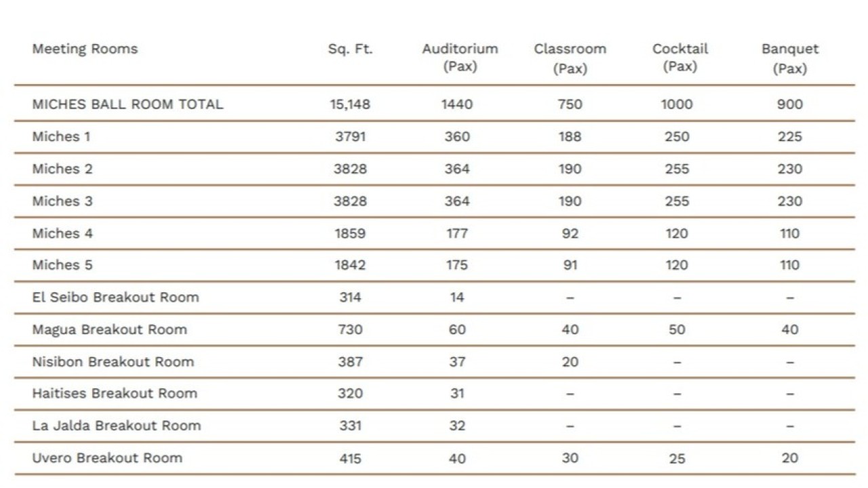Select the Sq. Ft. column header
This screenshot has height=488, width=868.
(x=351, y=49)
